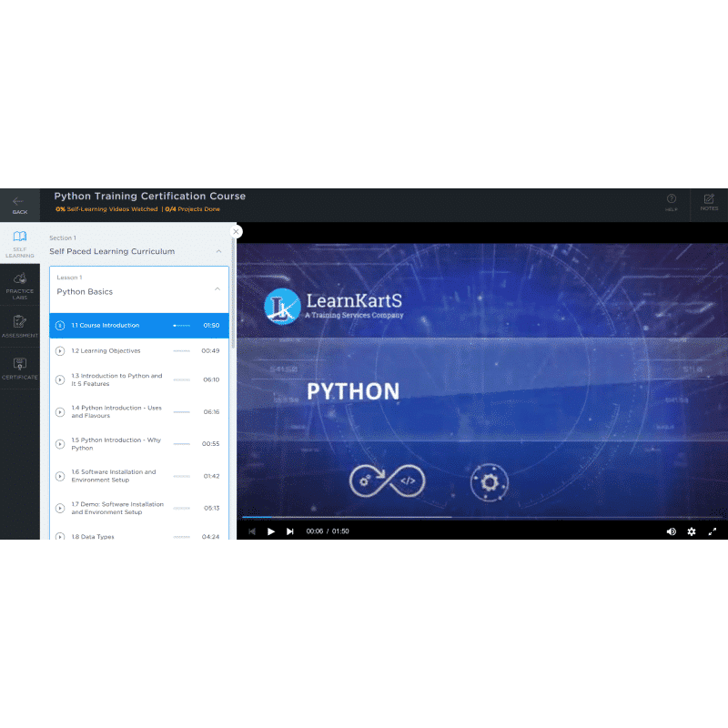The height and width of the screenshot is (728, 728).
Task: Click play icon beside 1.4 Uses and Flavours
Action: (x=60, y=412)
